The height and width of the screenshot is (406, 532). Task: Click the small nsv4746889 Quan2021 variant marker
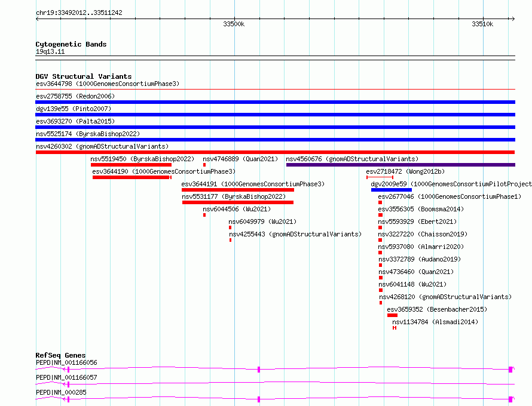[x=204, y=165]
